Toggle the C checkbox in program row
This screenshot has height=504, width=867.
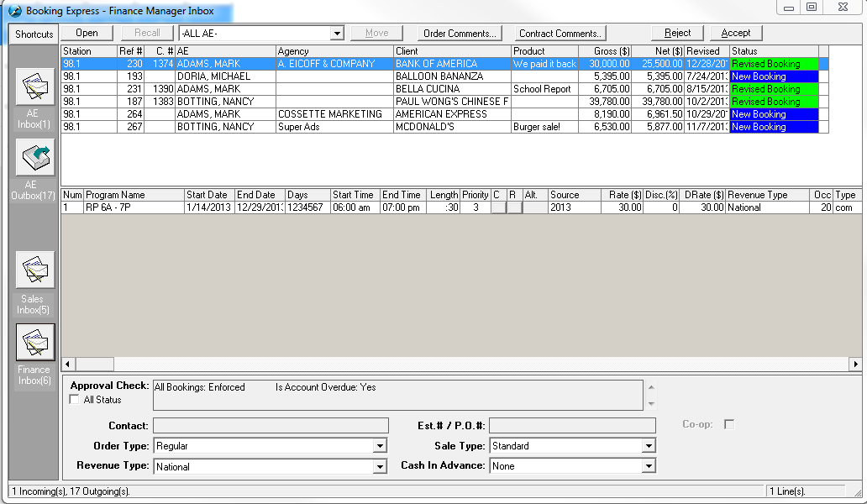498,207
